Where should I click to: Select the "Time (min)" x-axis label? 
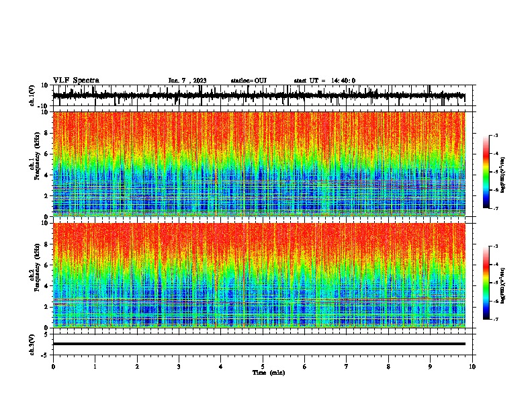pyautogui.click(x=269, y=373)
